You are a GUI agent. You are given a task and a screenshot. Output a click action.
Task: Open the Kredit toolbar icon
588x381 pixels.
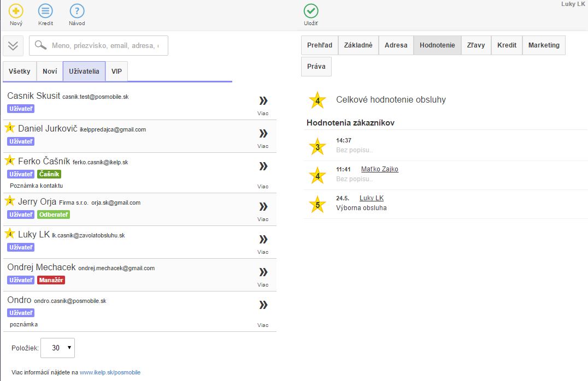(x=46, y=11)
